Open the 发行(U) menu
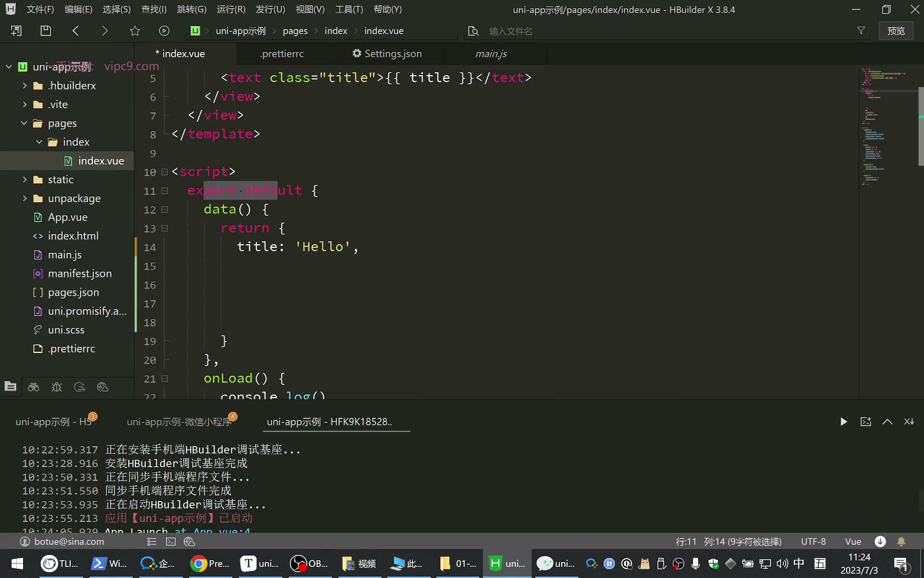 [270, 10]
